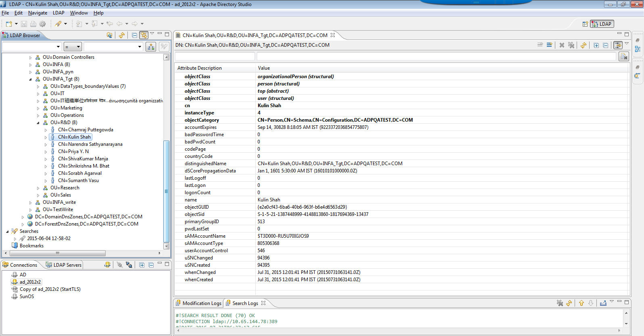
Task: Click Expand All icon in entry editor
Action: pos(596,45)
